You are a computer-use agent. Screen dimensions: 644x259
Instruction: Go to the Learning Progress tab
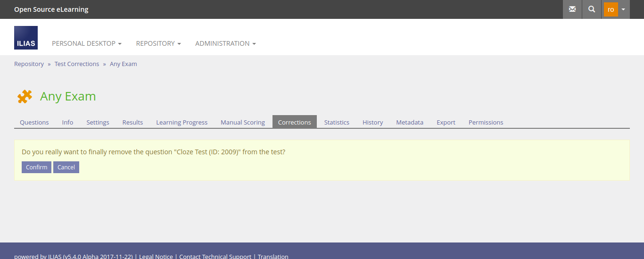182,122
